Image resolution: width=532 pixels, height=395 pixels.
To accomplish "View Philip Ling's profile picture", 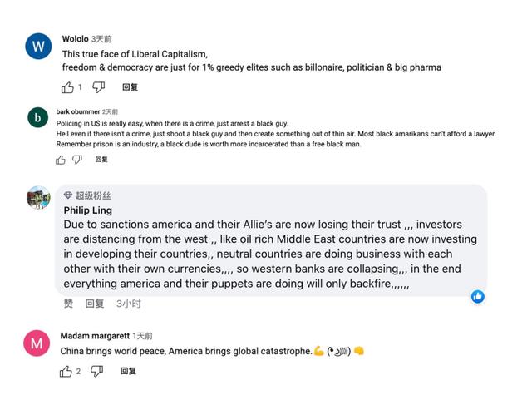I will [x=38, y=198].
